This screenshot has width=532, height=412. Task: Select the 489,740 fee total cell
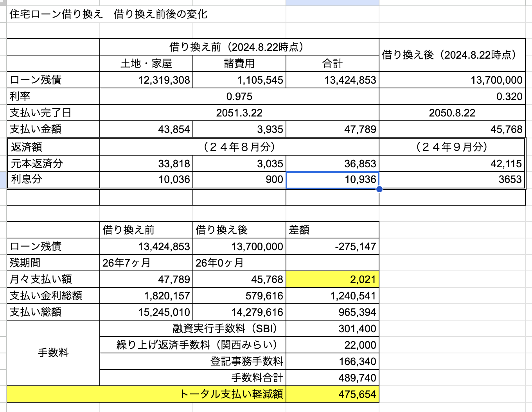[x=332, y=378]
